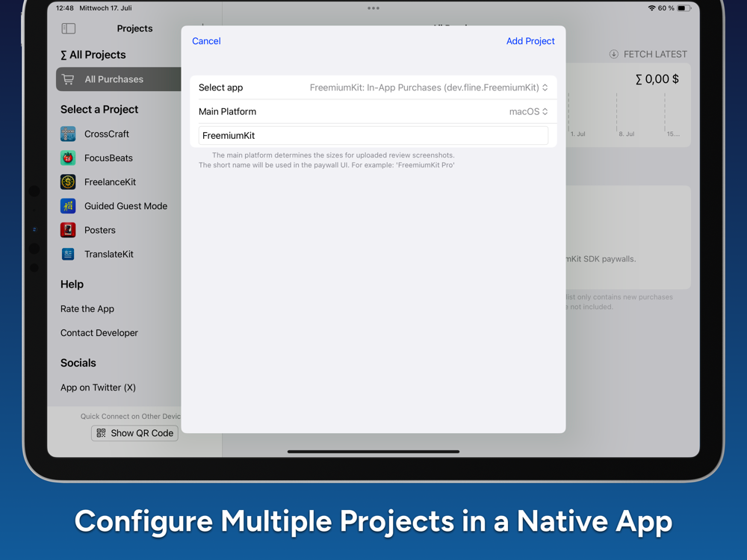Click the 60 % battery text
Viewport: 747px width, 560px height.
coord(666,8)
